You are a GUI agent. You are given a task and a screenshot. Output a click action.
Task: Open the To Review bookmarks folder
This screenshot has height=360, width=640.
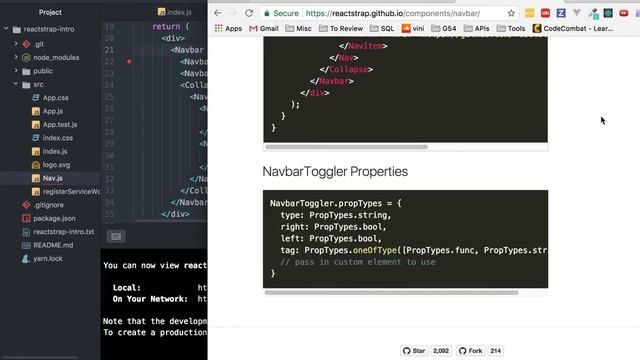pyautogui.click(x=341, y=29)
